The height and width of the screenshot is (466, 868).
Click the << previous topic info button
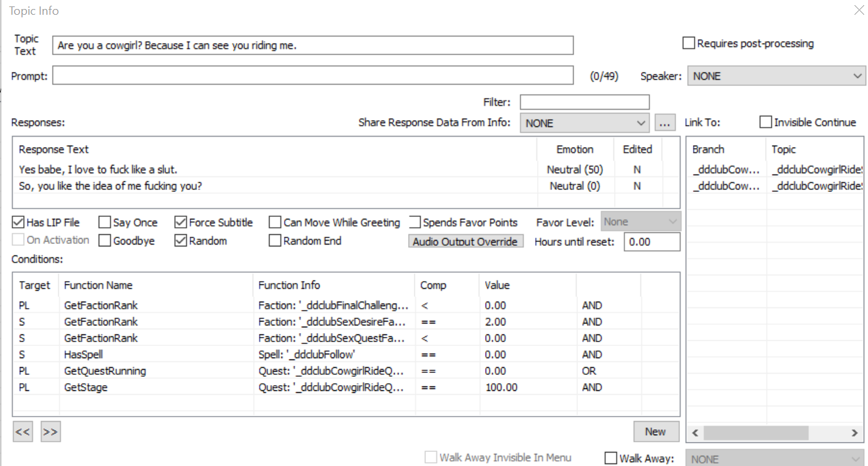coord(22,432)
